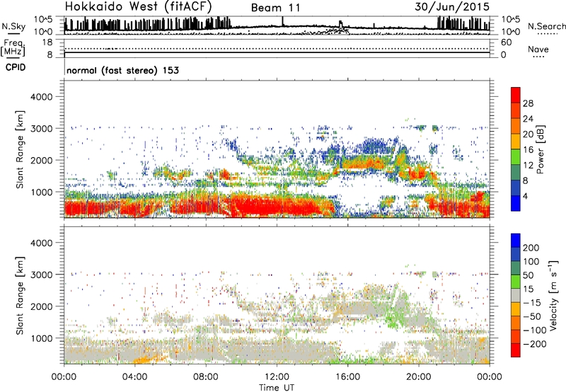Viewport: 566px width, 392px height.
Task: Click the "12" power colorbar value
Action: pos(528,166)
